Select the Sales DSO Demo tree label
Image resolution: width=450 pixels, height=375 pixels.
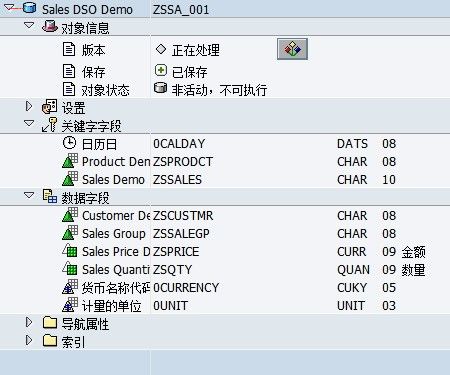click(x=87, y=9)
